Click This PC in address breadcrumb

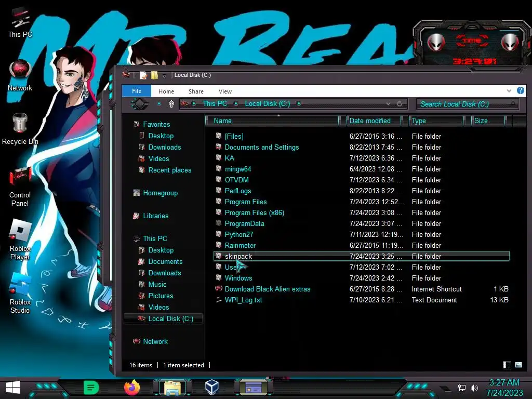pos(215,103)
